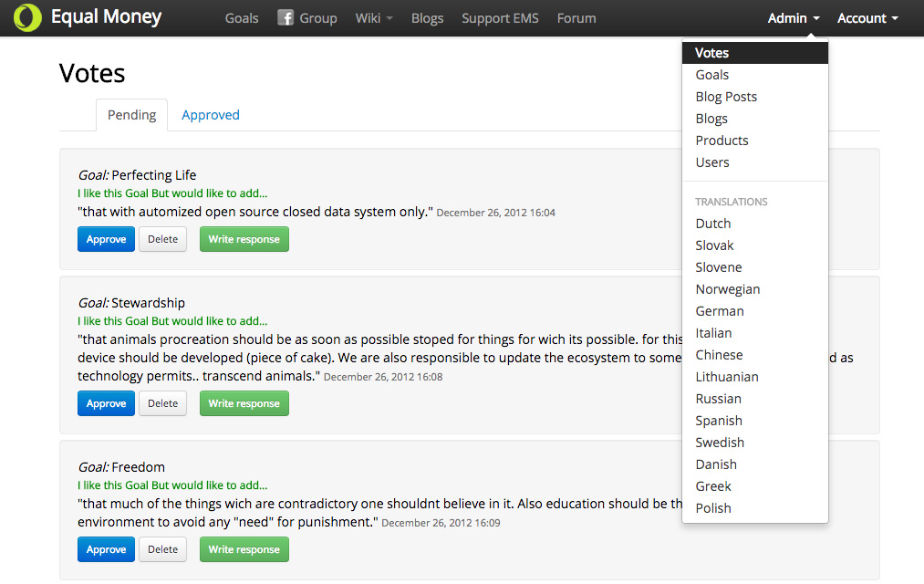Screen dimensions: 924x584
Task: Write response to the Freedom vote
Action: (x=244, y=548)
